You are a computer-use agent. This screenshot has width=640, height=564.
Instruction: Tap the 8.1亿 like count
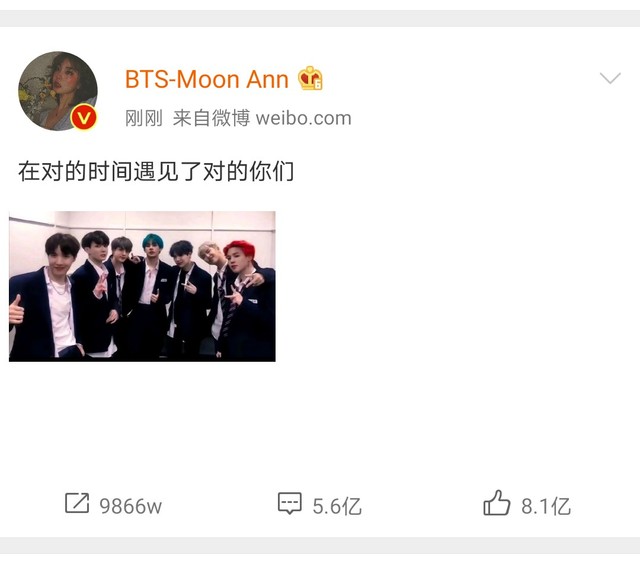pos(546,506)
